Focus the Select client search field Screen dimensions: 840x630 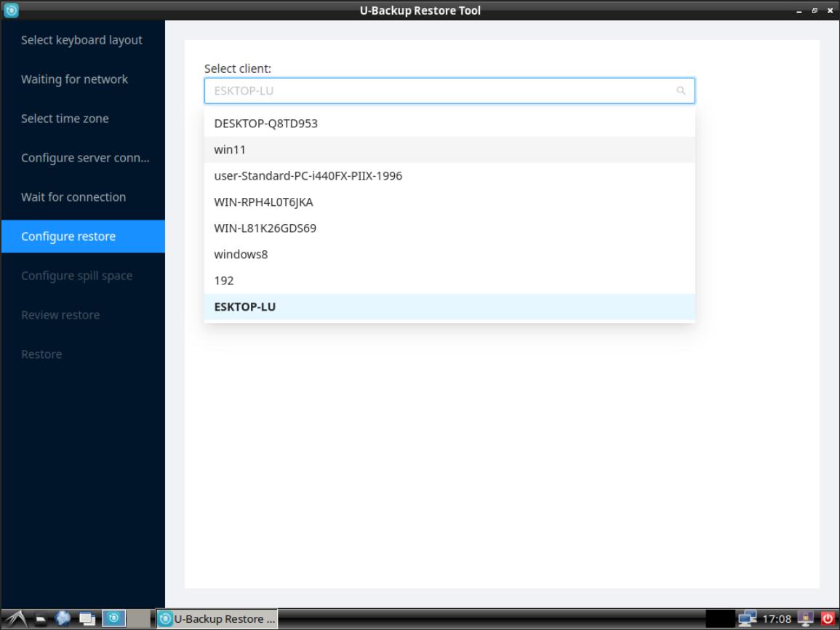point(436,91)
